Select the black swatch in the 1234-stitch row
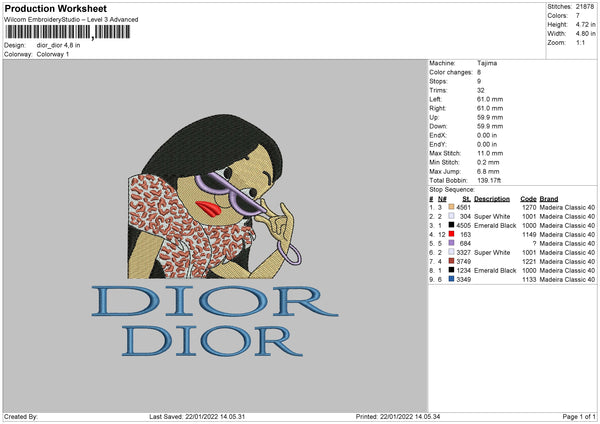This screenshot has width=600, height=424. pos(451,270)
